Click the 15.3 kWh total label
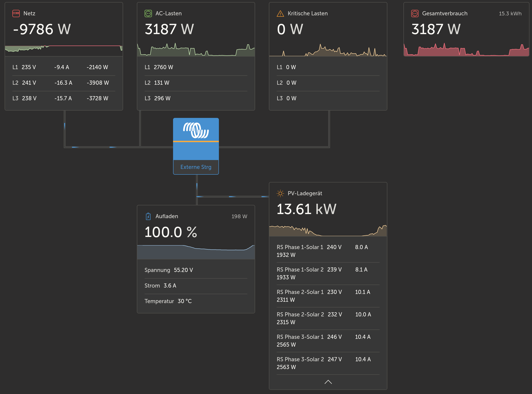 [510, 14]
